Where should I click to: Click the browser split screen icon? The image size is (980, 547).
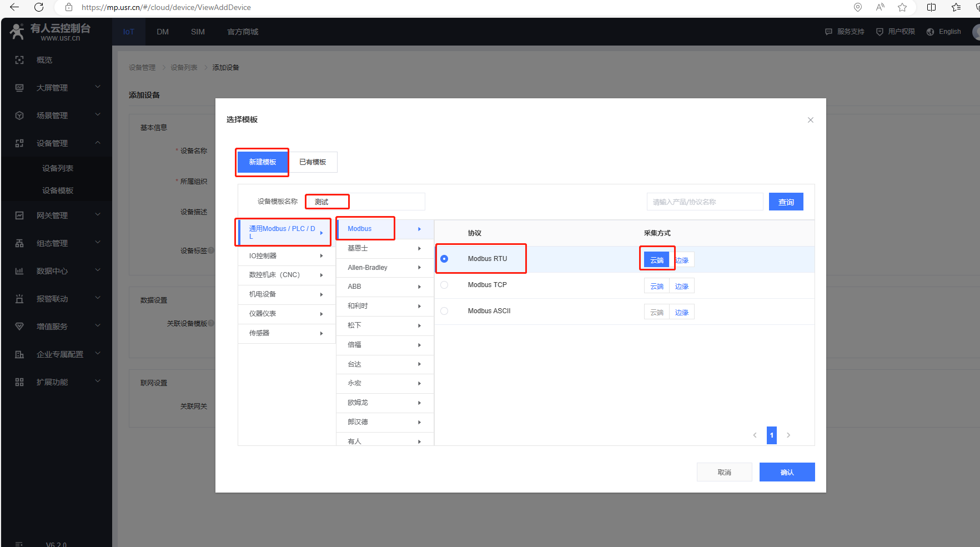pos(931,7)
